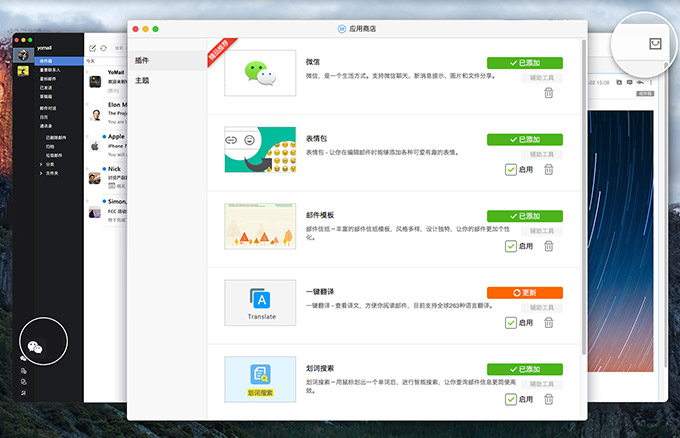The height and width of the screenshot is (438, 680).
Task: Switch to the 主题 tab
Action: click(167, 80)
